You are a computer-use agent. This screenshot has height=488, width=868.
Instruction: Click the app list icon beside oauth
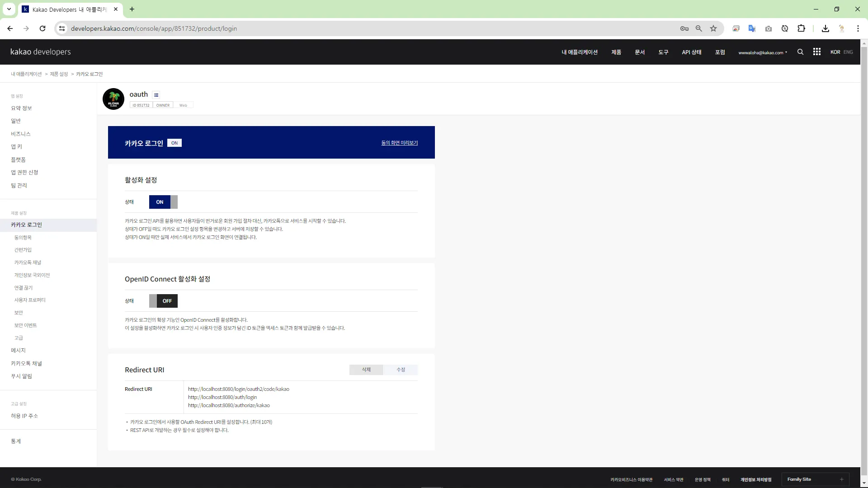point(156,95)
